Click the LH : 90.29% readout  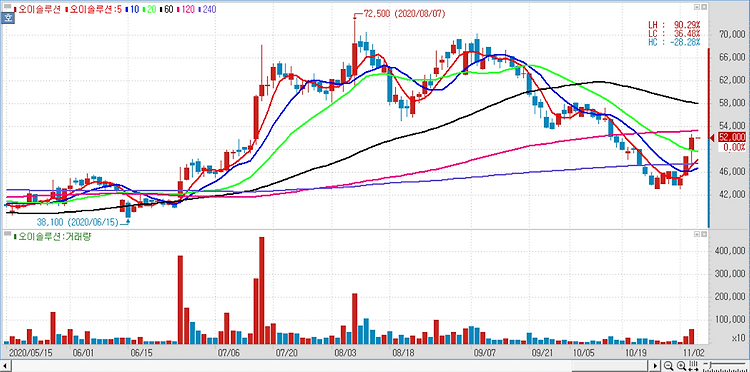tap(674, 24)
